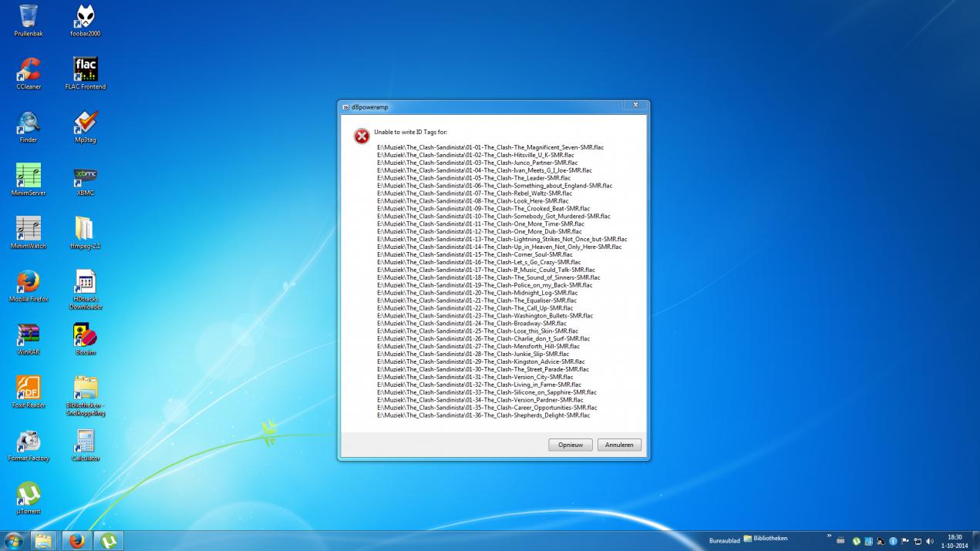Open the Calculator desktop shortcut
The image size is (980, 551).
85,441
